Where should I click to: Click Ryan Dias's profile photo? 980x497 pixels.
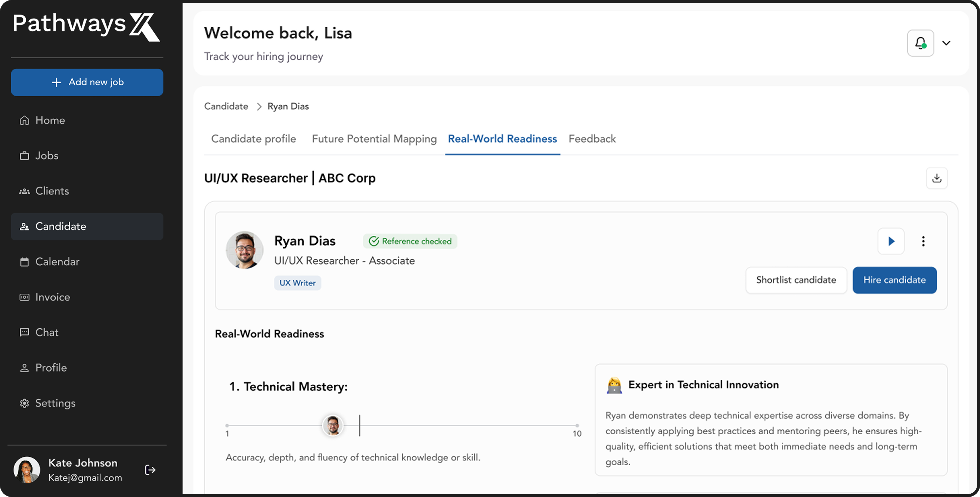click(245, 250)
